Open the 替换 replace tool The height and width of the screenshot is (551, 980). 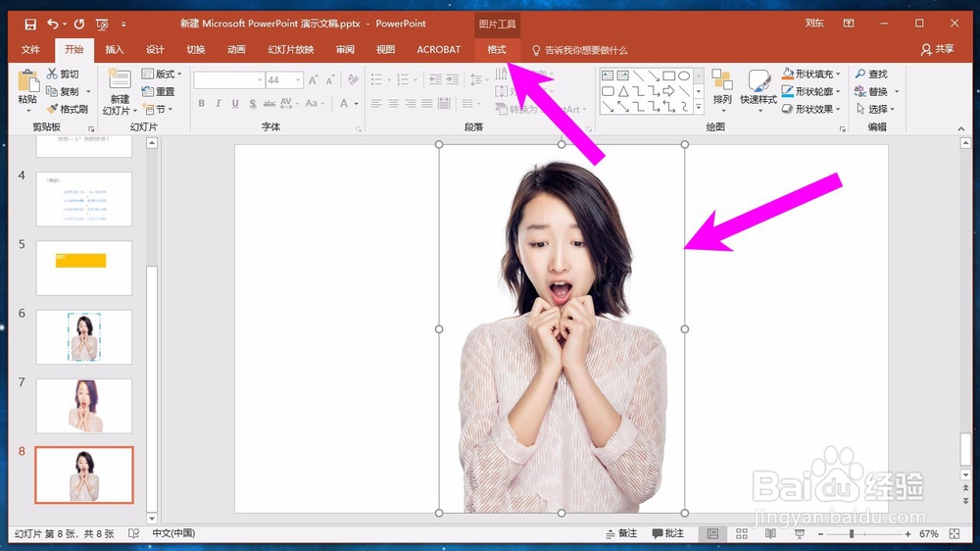[872, 91]
